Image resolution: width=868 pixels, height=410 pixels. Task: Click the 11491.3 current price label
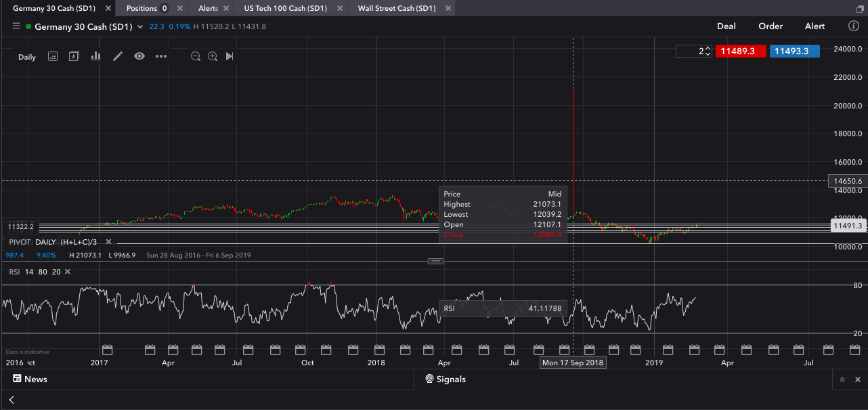coord(848,226)
